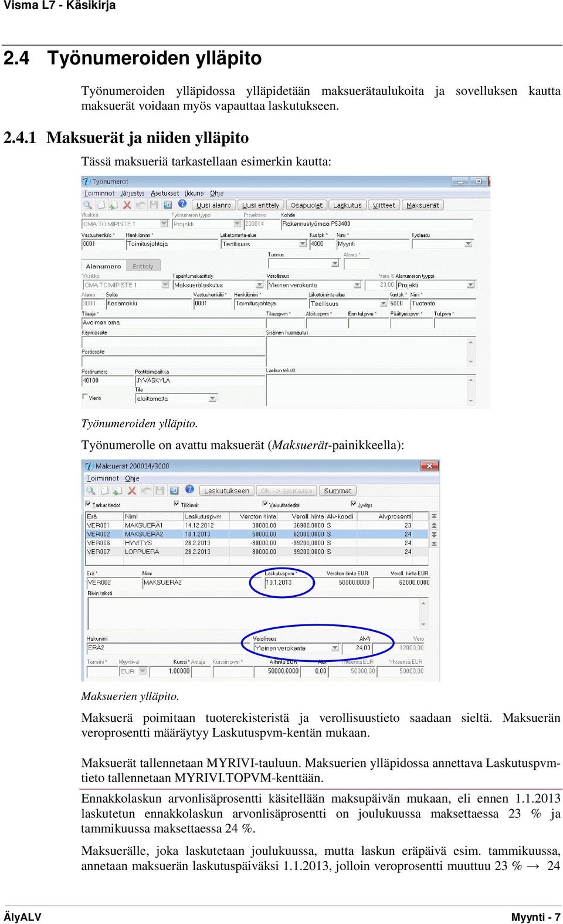Click the Osapuolet button

click(x=307, y=205)
